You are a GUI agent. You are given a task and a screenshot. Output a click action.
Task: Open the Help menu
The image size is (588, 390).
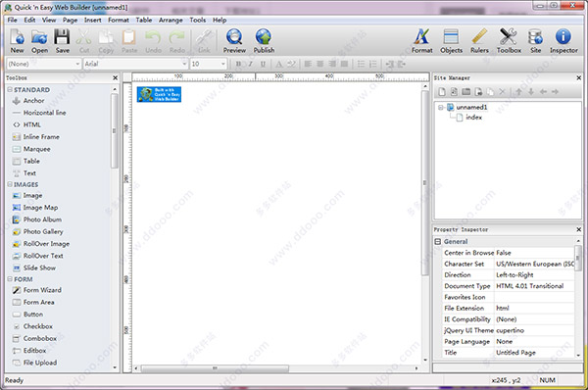click(x=220, y=20)
